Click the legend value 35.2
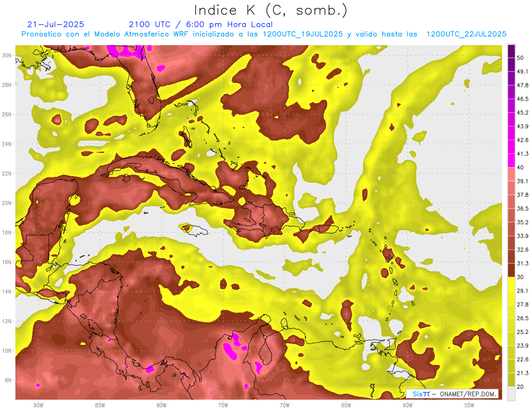This screenshot has height=411, width=532. pyautogui.click(x=523, y=222)
